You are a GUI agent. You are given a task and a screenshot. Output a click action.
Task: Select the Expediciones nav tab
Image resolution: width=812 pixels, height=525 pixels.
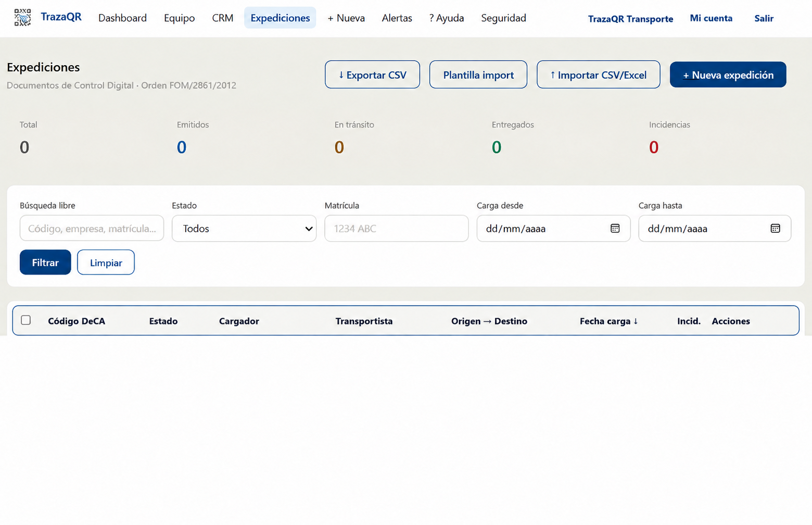[280, 18]
